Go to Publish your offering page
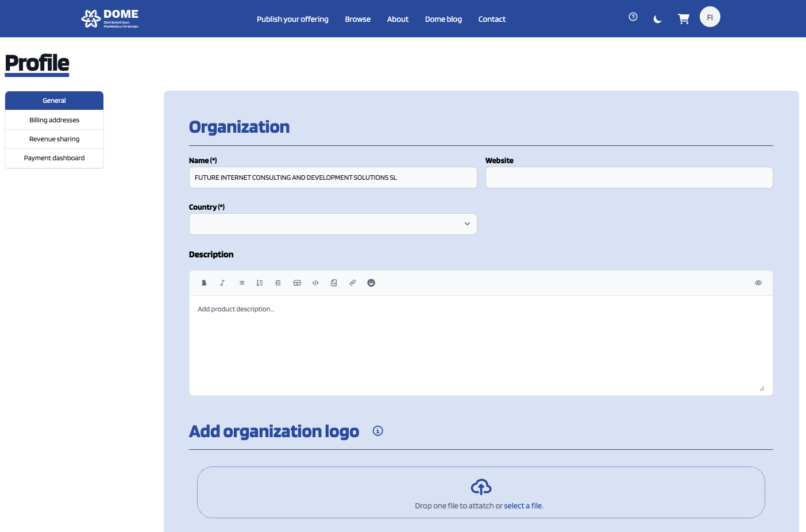The image size is (806, 532). [x=292, y=19]
